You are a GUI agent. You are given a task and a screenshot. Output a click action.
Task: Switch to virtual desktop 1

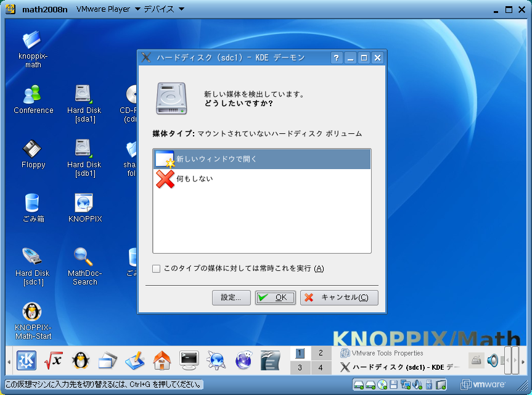tap(300, 353)
